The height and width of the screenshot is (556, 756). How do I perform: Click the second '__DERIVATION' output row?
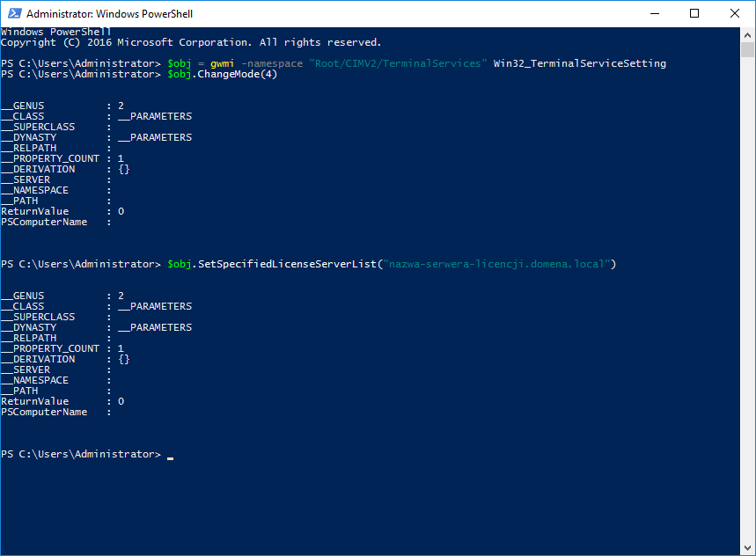pyautogui.click(x=65, y=360)
